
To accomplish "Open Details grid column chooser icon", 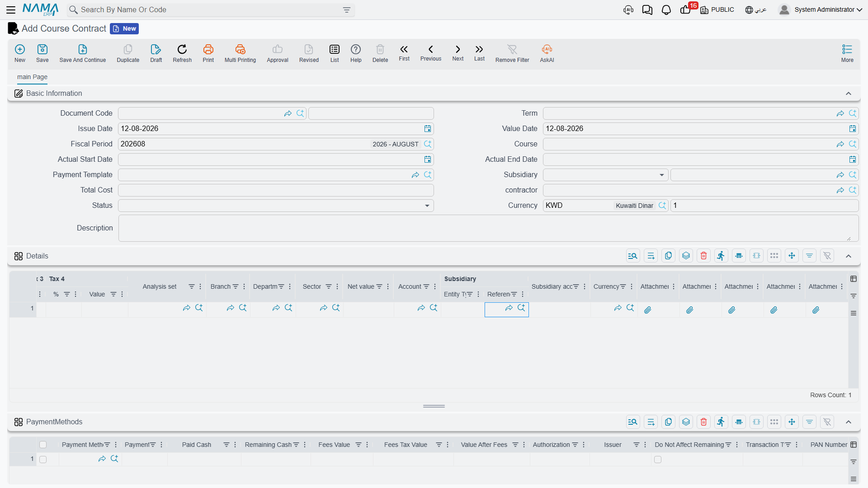I will (x=854, y=279).
